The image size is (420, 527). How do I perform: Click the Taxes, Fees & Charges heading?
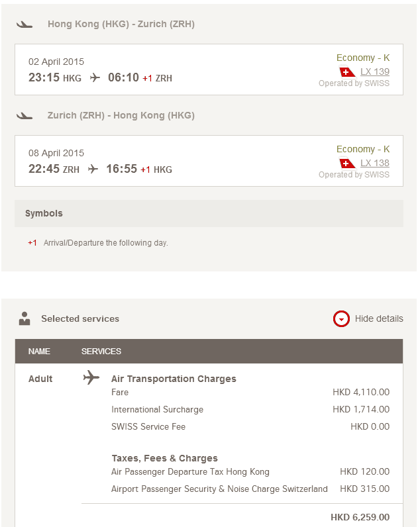(x=164, y=458)
